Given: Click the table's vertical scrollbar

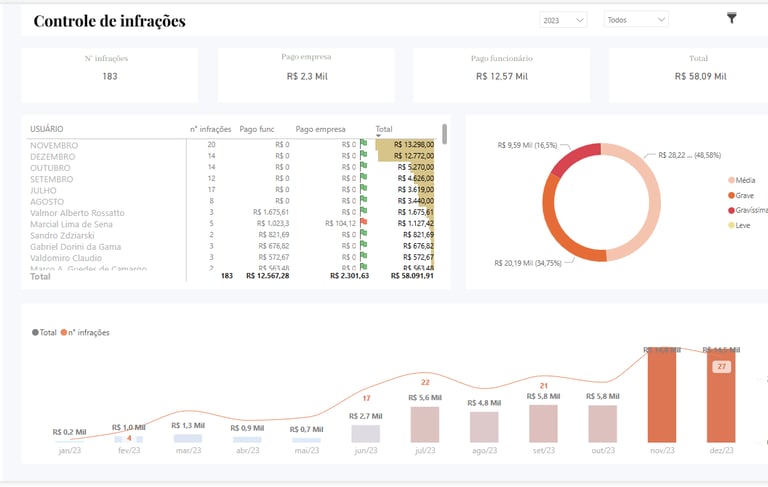Looking at the screenshot, I should click(444, 134).
